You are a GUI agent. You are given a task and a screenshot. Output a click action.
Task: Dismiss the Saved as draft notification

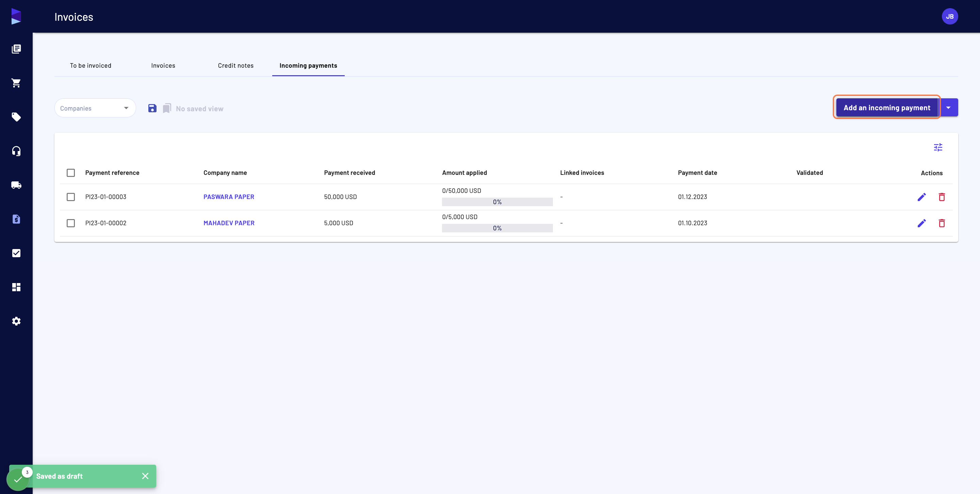[x=145, y=476]
